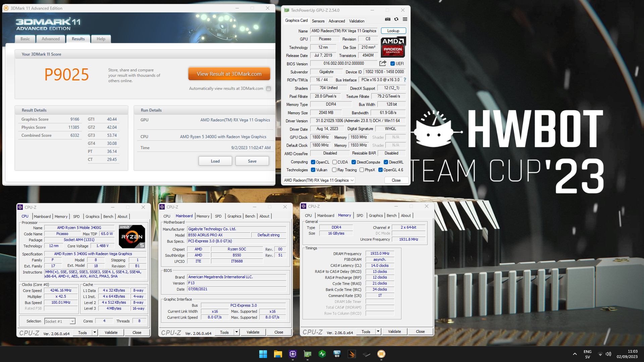Viewport: 644px width, 362px height.
Task: Open Socket #1 selection dropdown
Action: coord(60,321)
